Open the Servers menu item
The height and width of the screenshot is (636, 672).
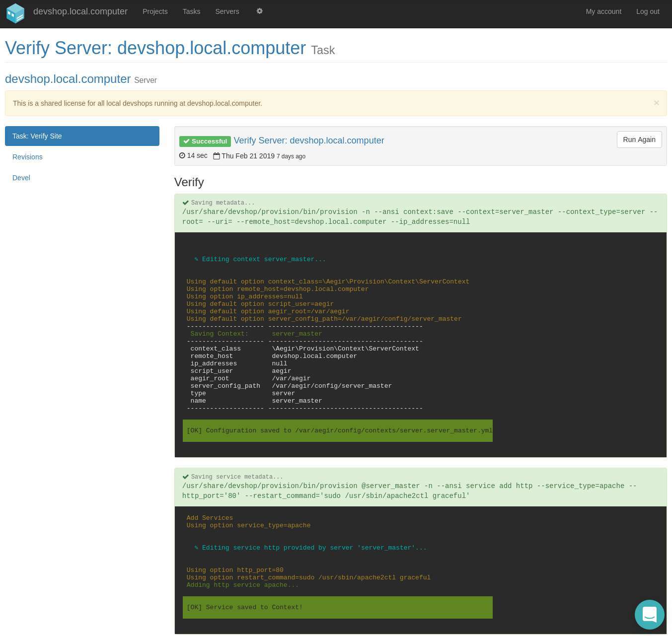tap(227, 11)
